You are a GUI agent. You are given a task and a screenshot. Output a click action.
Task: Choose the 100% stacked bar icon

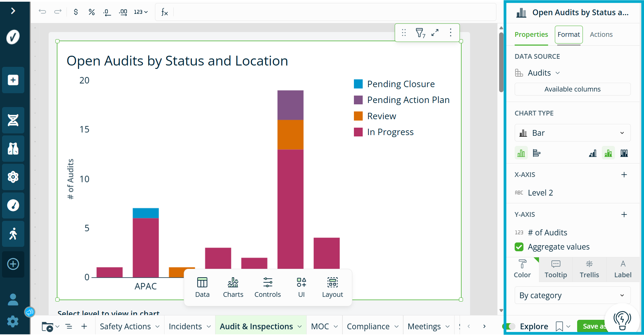(624, 153)
